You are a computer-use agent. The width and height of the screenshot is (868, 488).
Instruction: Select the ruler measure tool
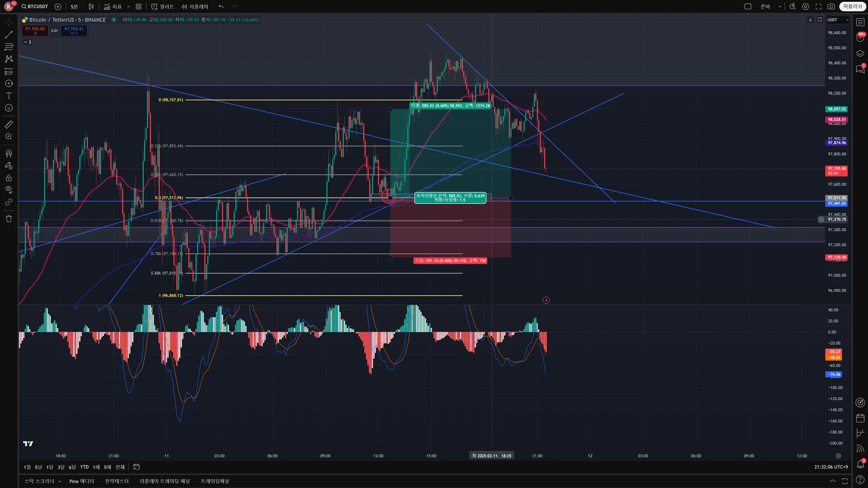[9, 124]
